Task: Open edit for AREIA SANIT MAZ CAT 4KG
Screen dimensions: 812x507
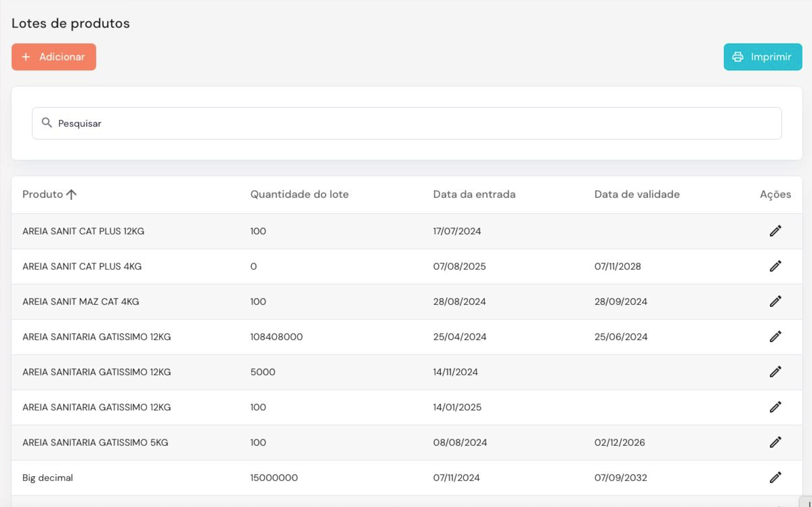Action: (x=775, y=301)
